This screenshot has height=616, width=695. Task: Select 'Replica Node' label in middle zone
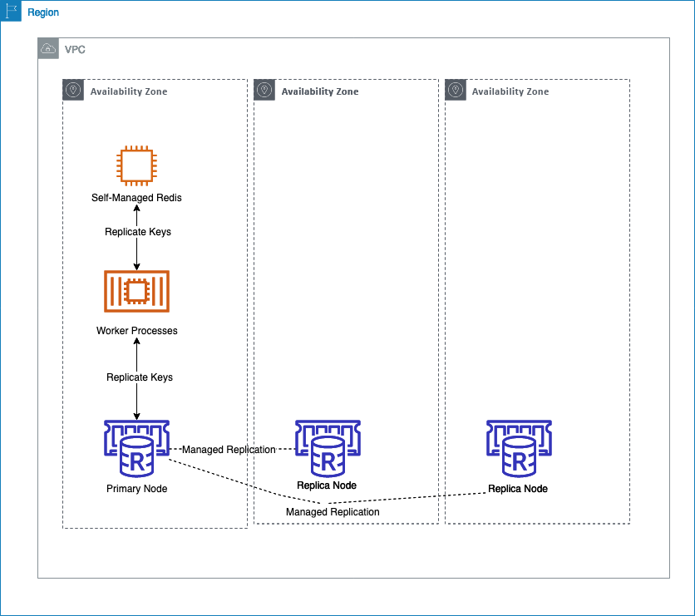coord(327,485)
